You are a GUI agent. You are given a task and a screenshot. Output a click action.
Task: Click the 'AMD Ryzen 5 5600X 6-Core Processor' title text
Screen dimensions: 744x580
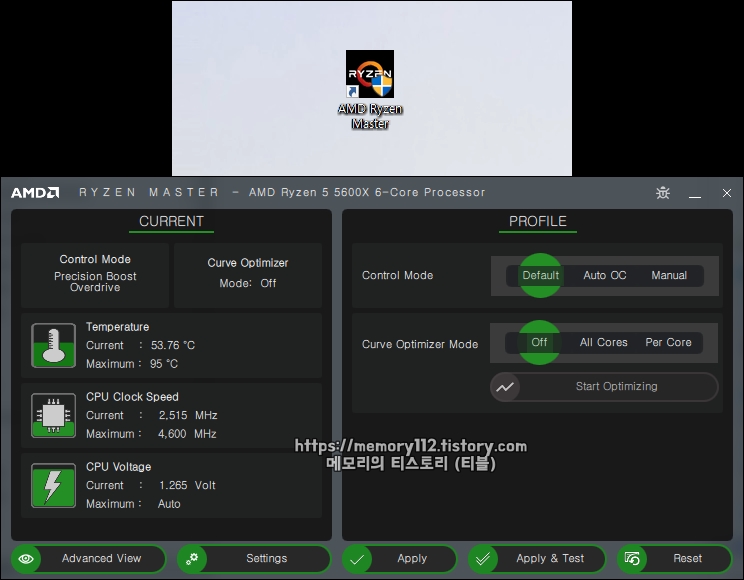pos(367,192)
